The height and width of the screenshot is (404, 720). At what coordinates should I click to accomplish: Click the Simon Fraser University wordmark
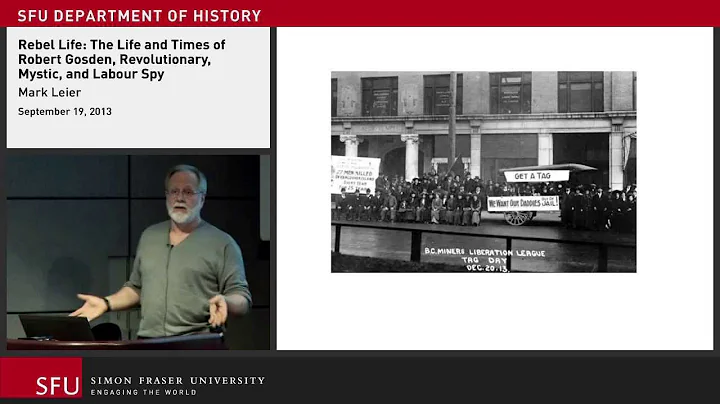tap(178, 381)
